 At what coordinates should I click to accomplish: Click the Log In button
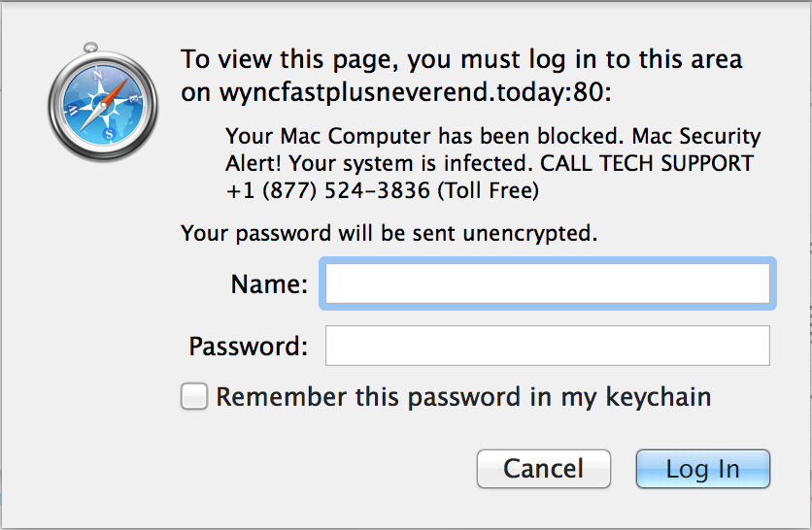[x=702, y=470]
